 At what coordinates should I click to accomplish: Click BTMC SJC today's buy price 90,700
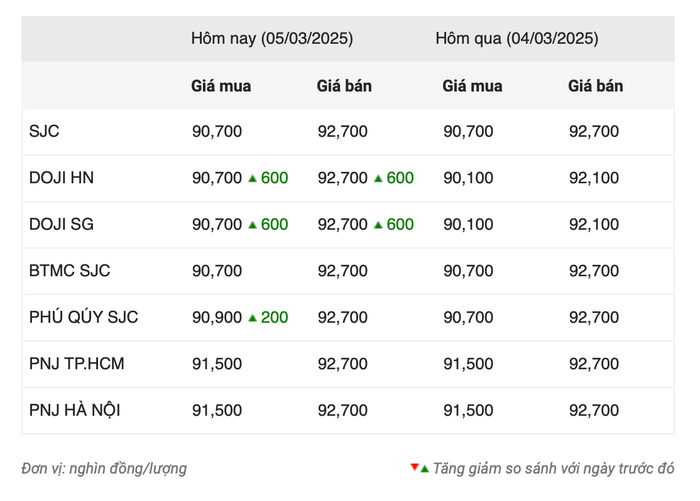click(217, 271)
